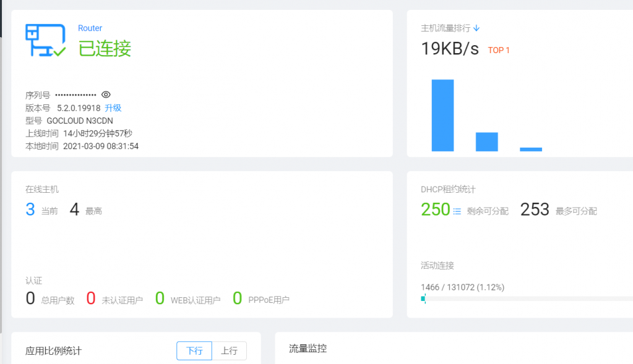633x364 pixels.
Task: Click the 总用户数 total users count
Action: pyautogui.click(x=30, y=298)
